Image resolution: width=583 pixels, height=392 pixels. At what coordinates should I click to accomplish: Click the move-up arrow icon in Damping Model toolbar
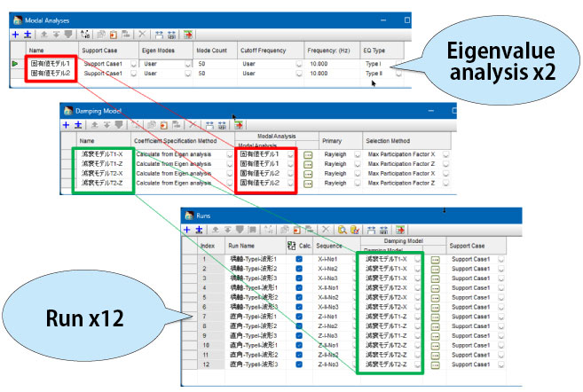[x=94, y=125]
